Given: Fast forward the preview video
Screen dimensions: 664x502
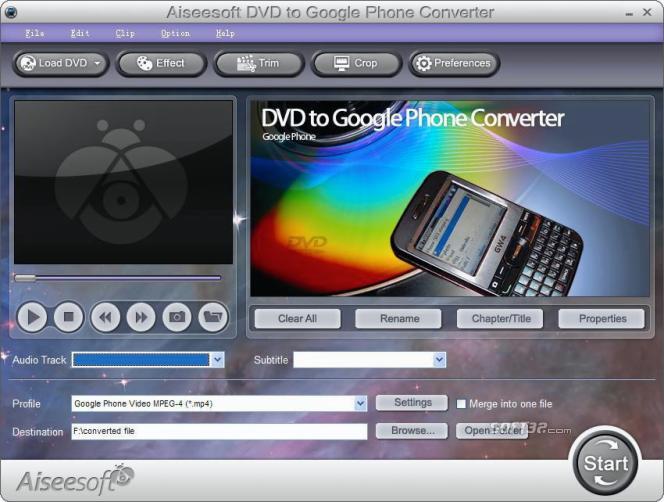Looking at the screenshot, I should pos(141,317).
